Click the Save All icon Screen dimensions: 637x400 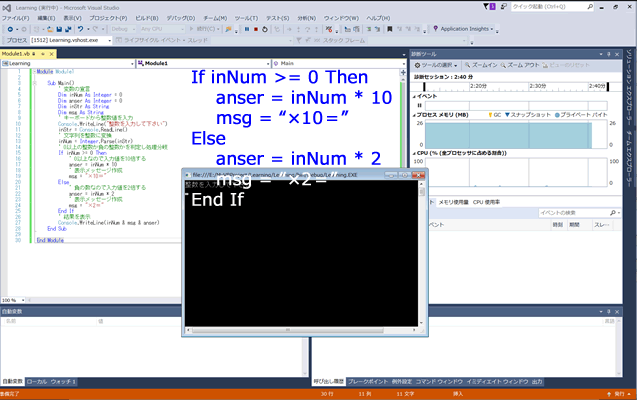coord(68,29)
